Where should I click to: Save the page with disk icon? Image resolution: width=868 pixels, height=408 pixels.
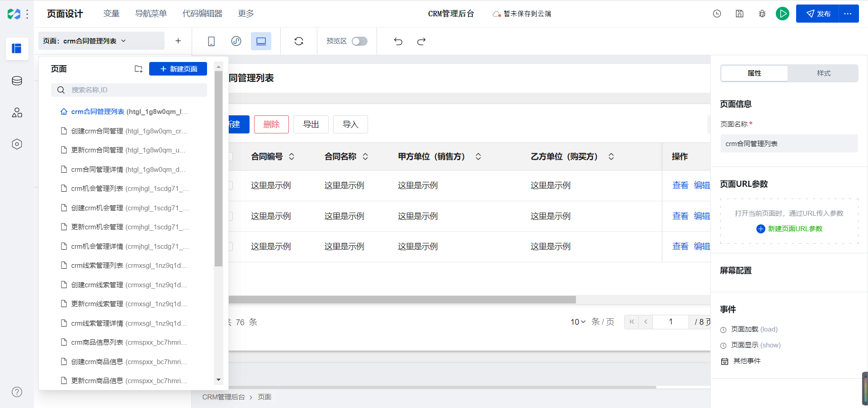coord(740,14)
